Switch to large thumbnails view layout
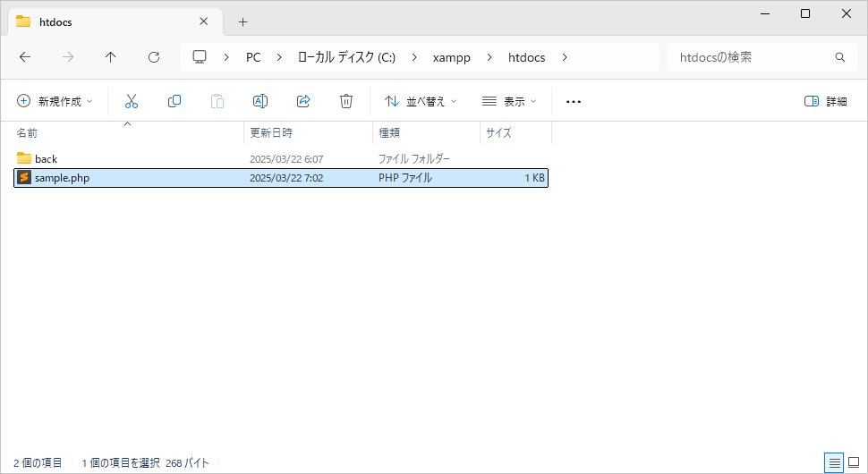Viewport: 868px width, 474px height. (853, 462)
